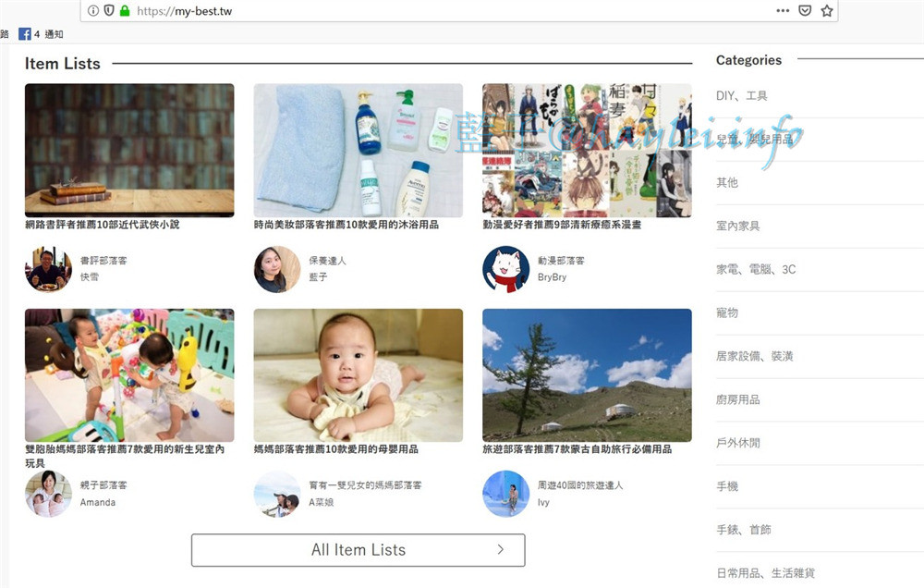924x588 pixels.
Task: Open the 廚房用品 category link
Action: 737,399
